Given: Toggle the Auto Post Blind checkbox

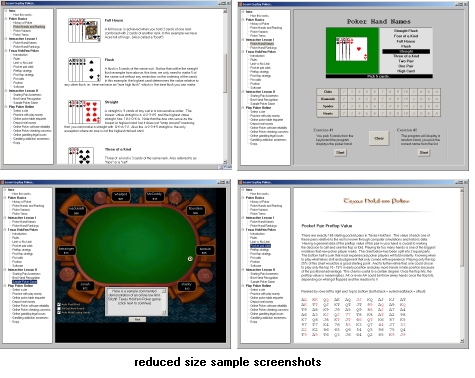Looking at the screenshot, I should click(x=59, y=304).
